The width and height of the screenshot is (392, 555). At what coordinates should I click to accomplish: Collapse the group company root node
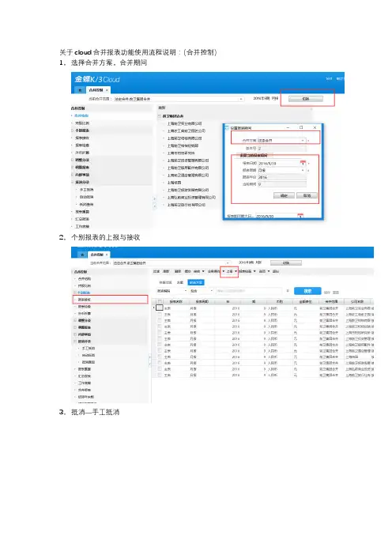pos(160,115)
